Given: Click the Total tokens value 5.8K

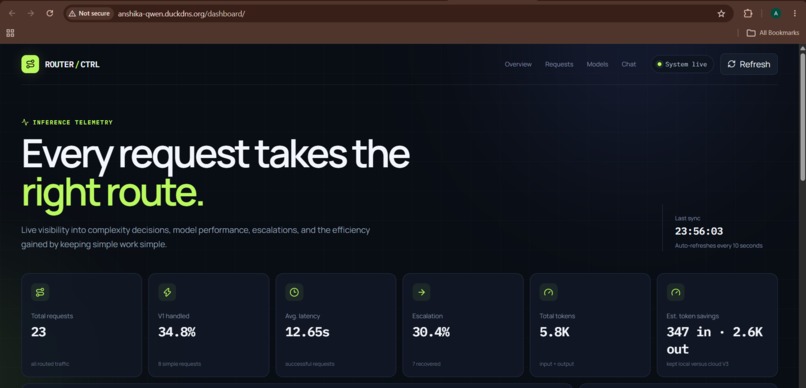Looking at the screenshot, I should coord(555,332).
